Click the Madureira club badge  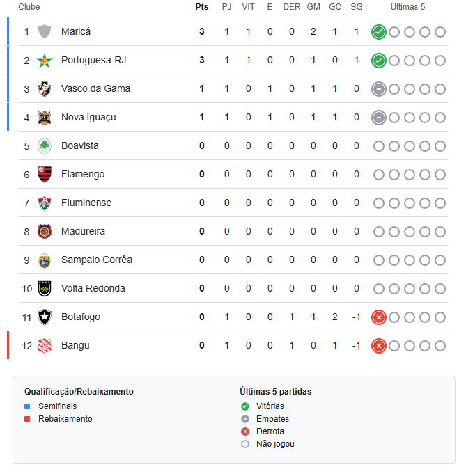click(x=45, y=231)
